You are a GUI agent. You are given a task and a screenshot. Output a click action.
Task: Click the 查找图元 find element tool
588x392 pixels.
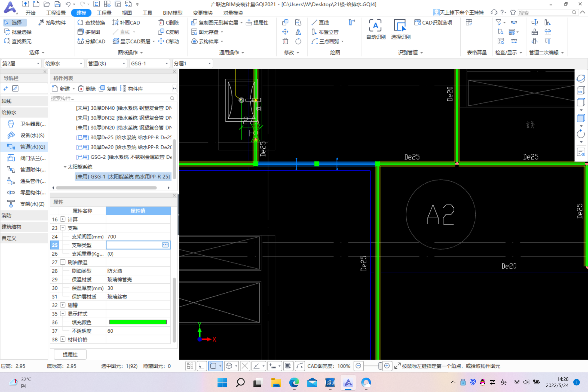pyautogui.click(x=18, y=41)
